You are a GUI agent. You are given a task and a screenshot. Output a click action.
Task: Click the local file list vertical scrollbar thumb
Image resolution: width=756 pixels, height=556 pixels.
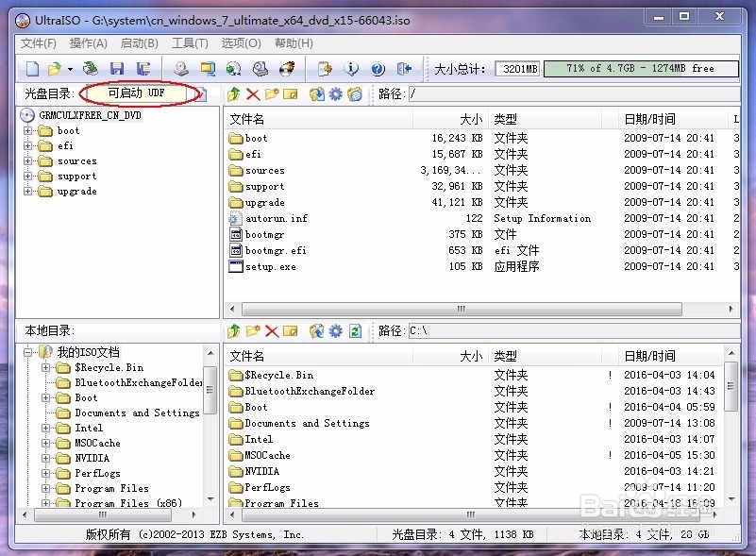point(731,386)
